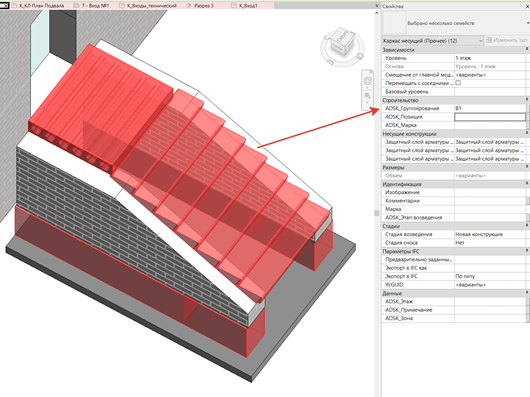Click the Марка value field in Идентификация
This screenshot has height=397, width=530.
(490, 209)
